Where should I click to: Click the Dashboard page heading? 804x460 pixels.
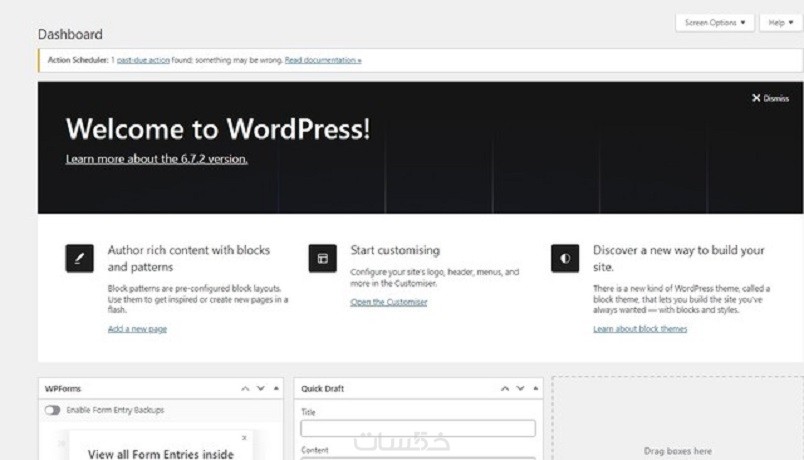pos(70,34)
